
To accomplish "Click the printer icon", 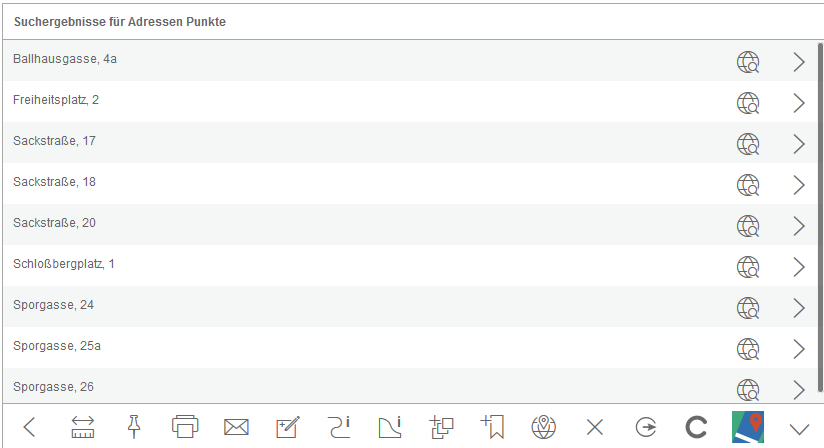I will [185, 427].
